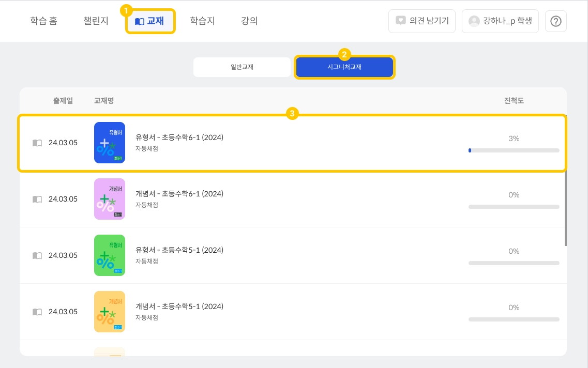588x368 pixels.
Task: Click the book icon beside 개념서 초등수학5-1
Action: pos(37,312)
